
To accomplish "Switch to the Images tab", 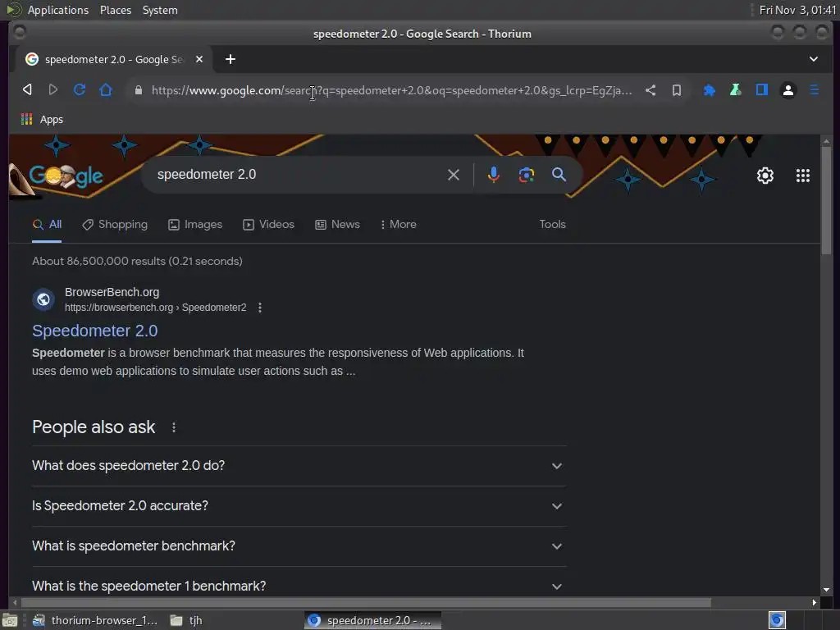I will tap(195, 225).
